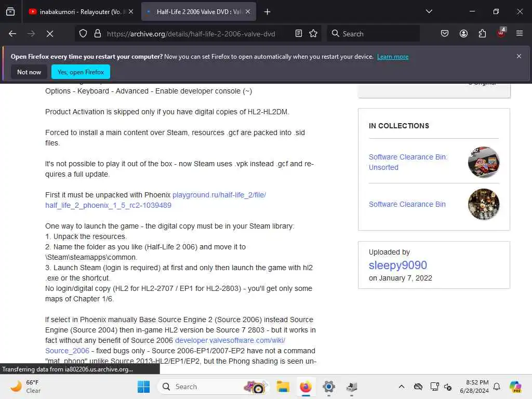The height and width of the screenshot is (399, 532).
Task: Go forward to next page
Action: click(x=31, y=34)
